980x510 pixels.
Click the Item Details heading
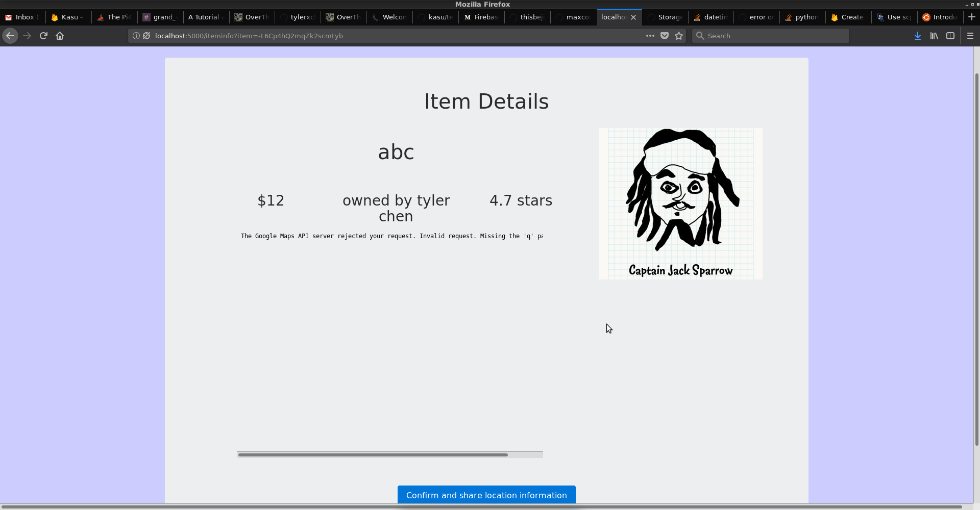pyautogui.click(x=486, y=101)
